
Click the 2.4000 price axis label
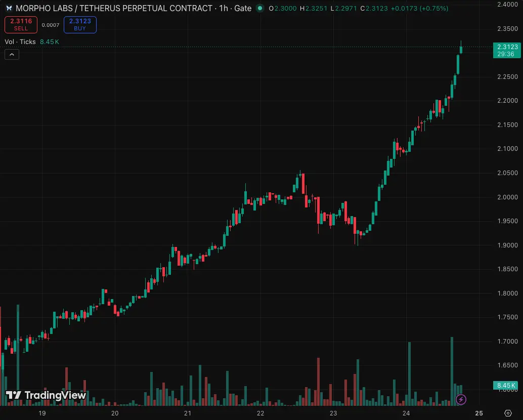pyautogui.click(x=507, y=5)
